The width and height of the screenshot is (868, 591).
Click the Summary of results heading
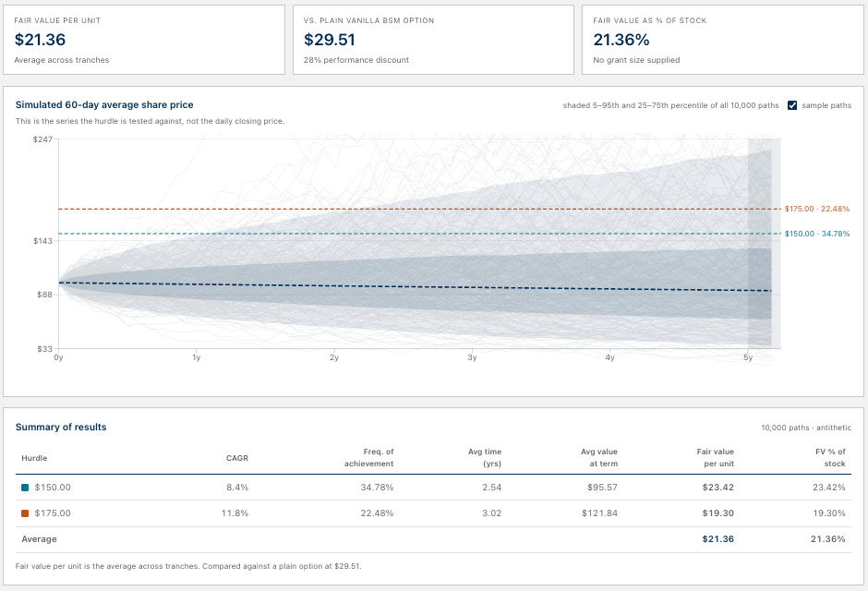coord(61,428)
